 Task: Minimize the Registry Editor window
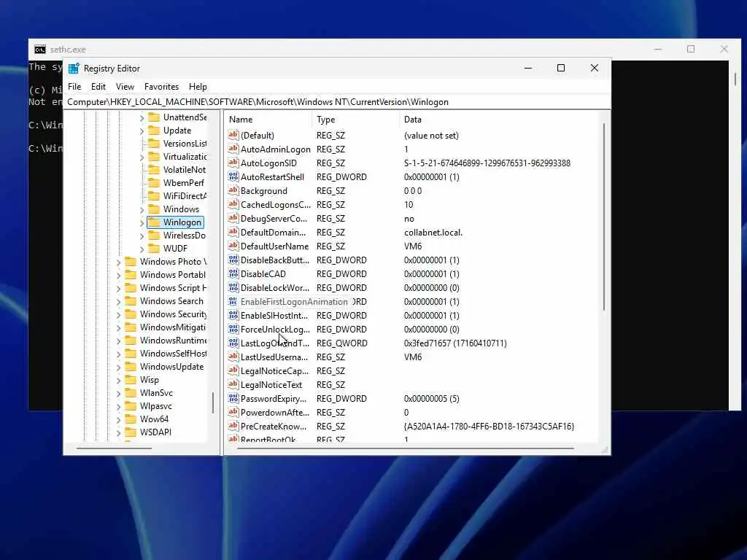pos(528,68)
